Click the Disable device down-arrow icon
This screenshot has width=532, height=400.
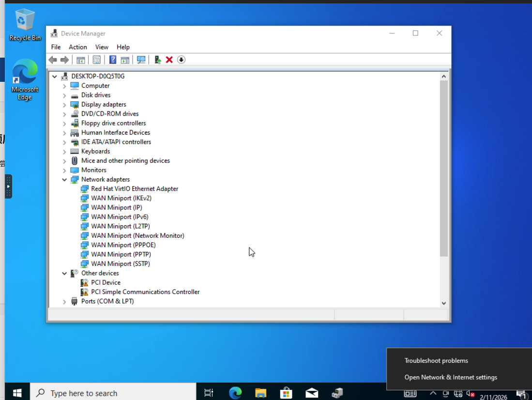coord(181,60)
